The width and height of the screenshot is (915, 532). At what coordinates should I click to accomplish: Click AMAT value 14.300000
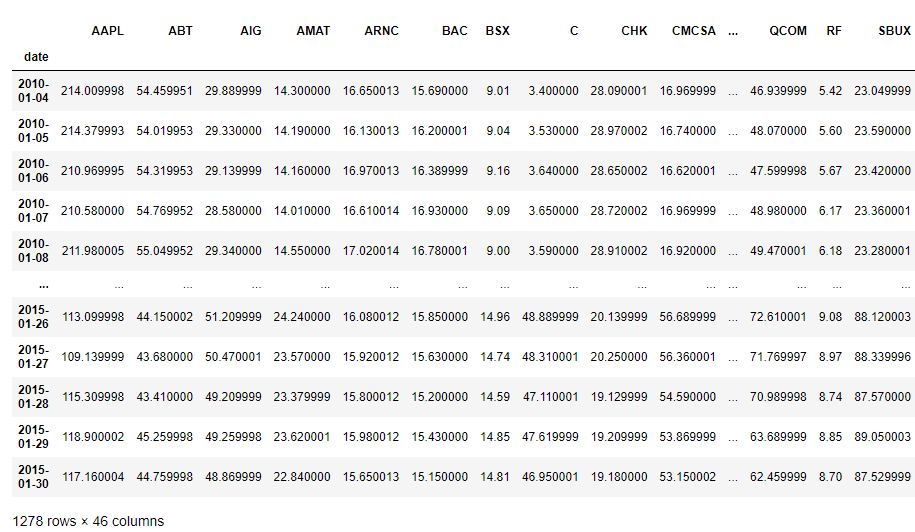[x=302, y=91]
